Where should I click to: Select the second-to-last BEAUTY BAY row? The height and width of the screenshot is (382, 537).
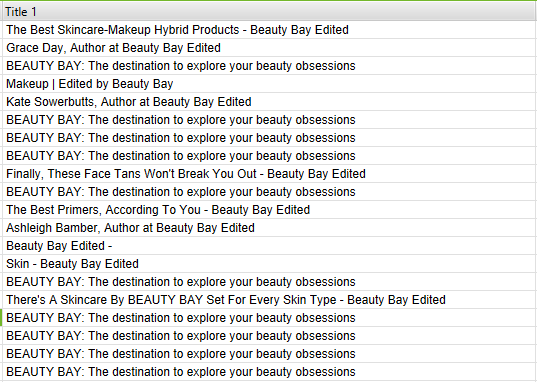pos(269,354)
